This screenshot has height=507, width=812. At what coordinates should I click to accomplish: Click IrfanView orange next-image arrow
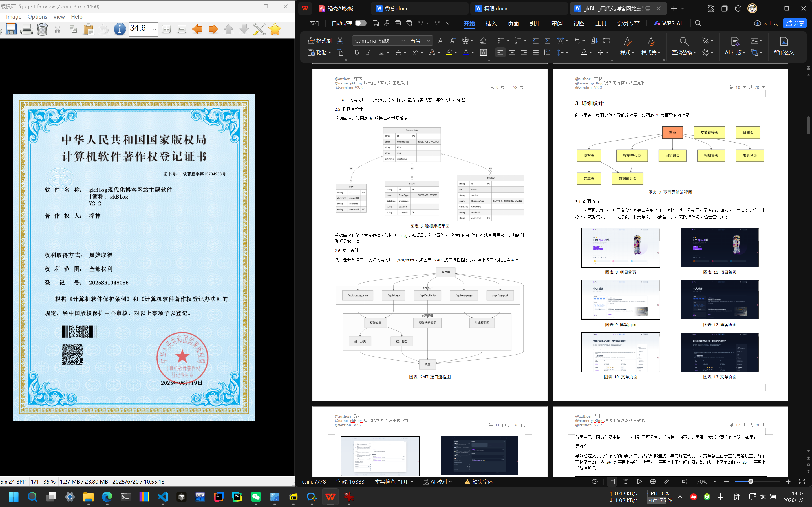click(x=213, y=30)
